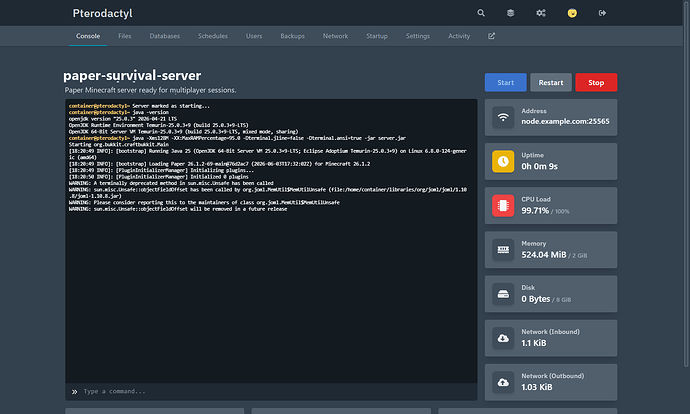Viewport: 690px width, 414px height.
Task: Open the Backups tab
Action: click(292, 36)
